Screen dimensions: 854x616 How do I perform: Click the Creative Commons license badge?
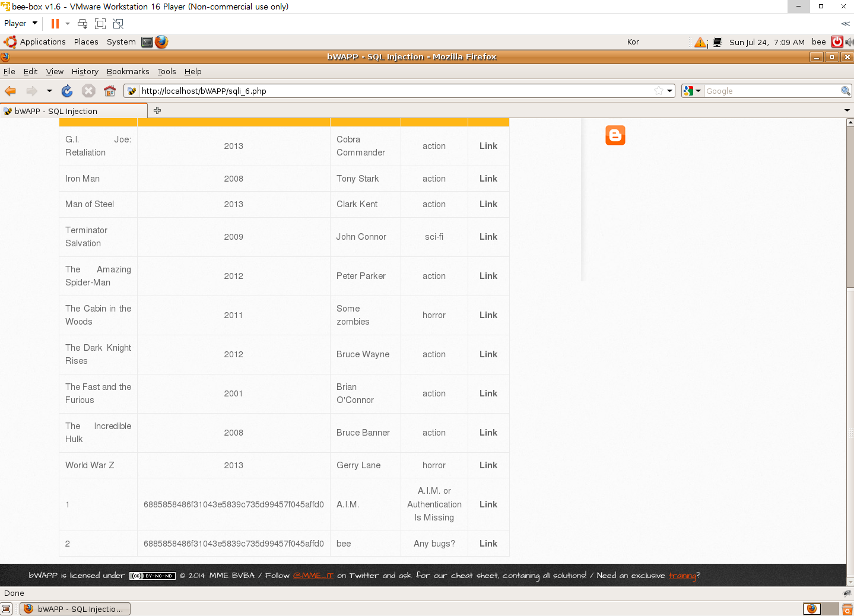[x=153, y=576]
